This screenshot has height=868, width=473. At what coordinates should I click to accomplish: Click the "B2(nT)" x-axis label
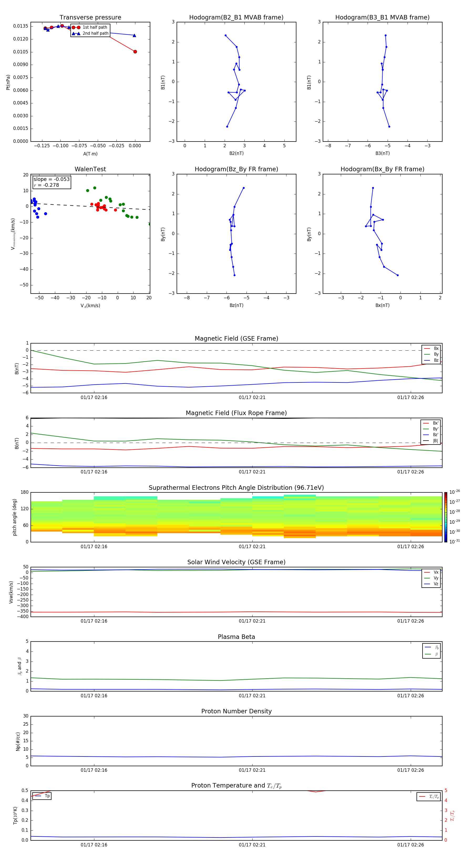click(x=236, y=153)
